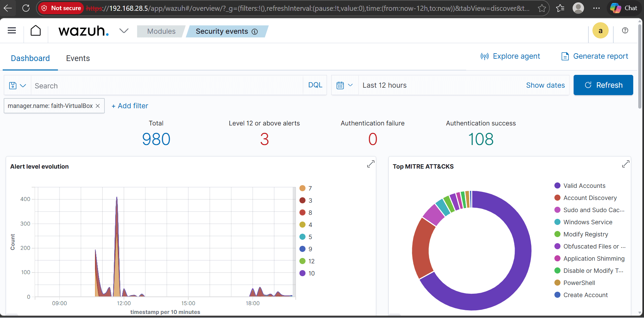This screenshot has height=318, width=644.
Task: Go to the Wazuh home icon
Action: click(x=36, y=31)
